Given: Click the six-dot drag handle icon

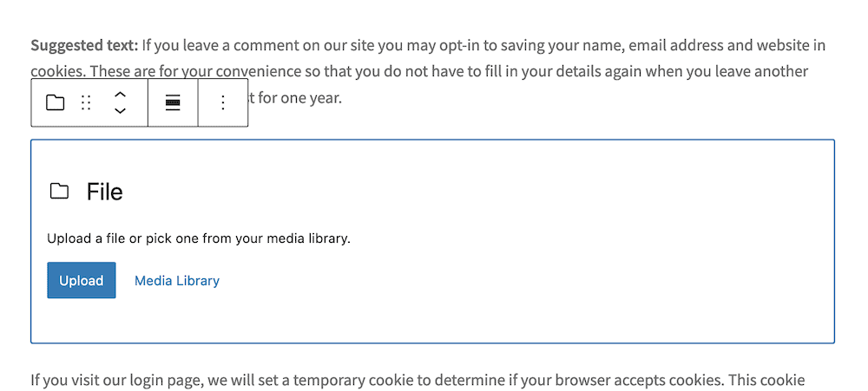Looking at the screenshot, I should pyautogui.click(x=86, y=103).
